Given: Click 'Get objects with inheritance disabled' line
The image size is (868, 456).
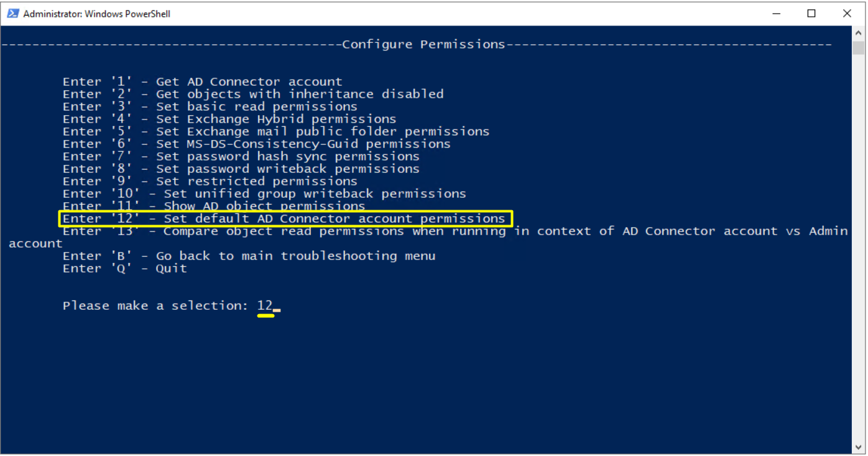Looking at the screenshot, I should coord(253,94).
